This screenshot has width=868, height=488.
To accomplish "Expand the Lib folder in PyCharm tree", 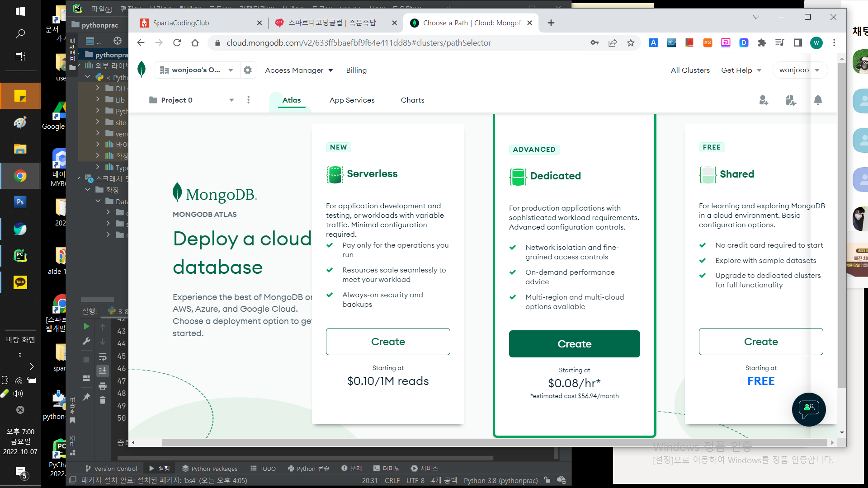I will point(98,99).
